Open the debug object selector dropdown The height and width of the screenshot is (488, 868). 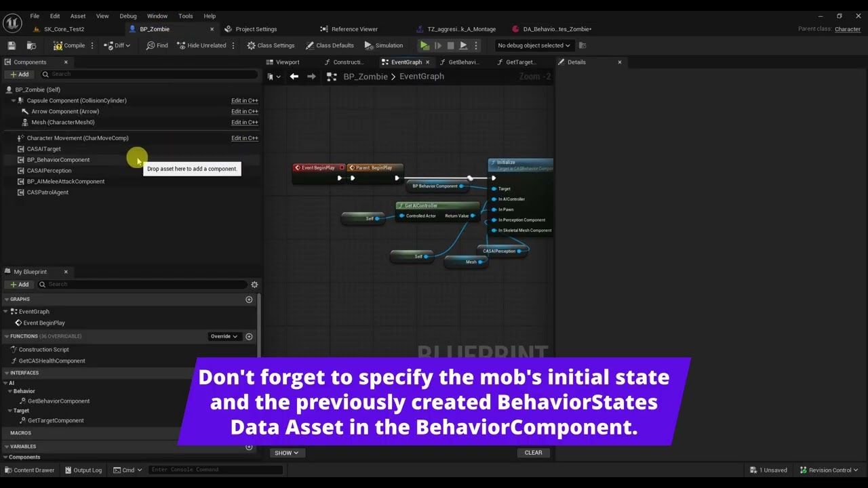point(534,45)
